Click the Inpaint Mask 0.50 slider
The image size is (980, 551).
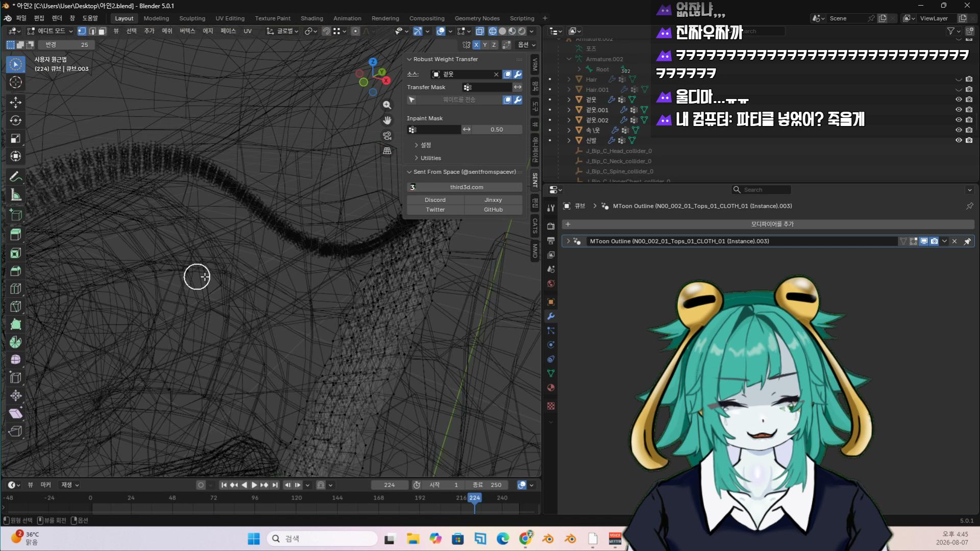pyautogui.click(x=497, y=130)
